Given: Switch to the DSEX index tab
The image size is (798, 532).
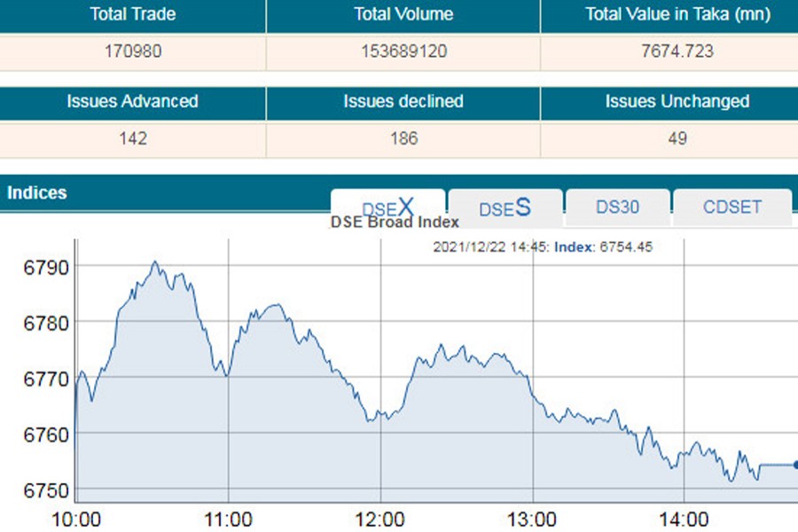Looking at the screenshot, I should tap(387, 208).
